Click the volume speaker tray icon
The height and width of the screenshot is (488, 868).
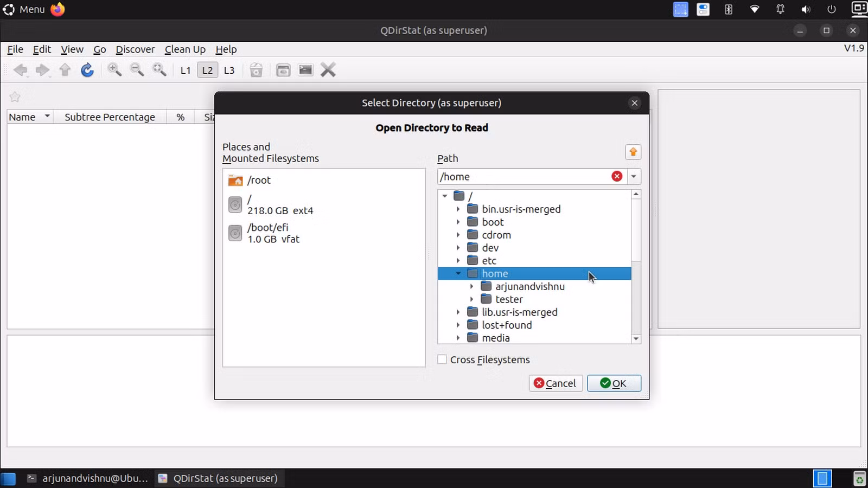[x=806, y=9]
